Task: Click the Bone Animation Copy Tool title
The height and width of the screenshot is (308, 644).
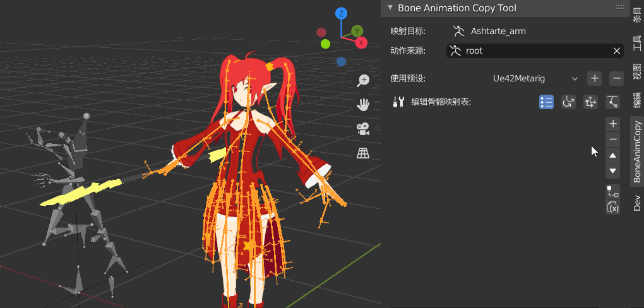Action: 457,8
